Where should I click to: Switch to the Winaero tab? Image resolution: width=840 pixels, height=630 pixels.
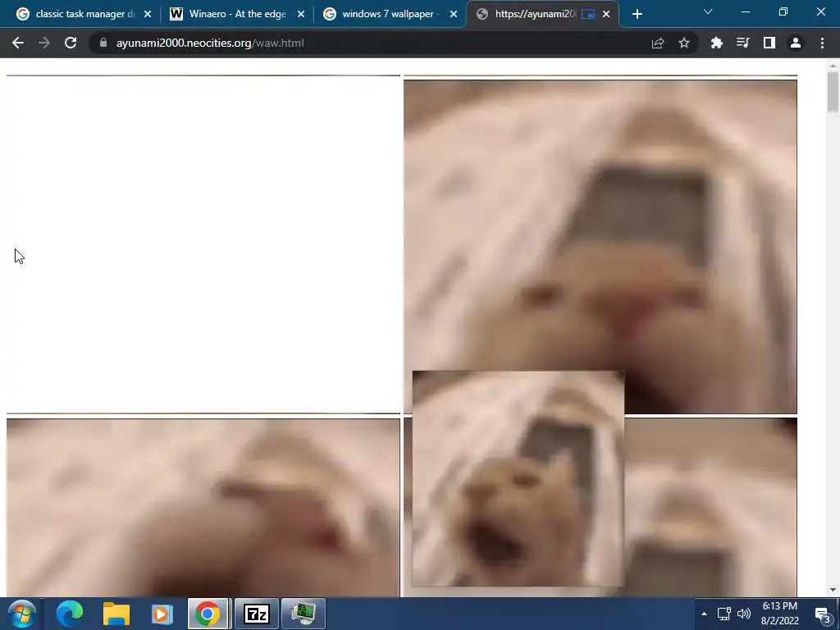point(237,14)
